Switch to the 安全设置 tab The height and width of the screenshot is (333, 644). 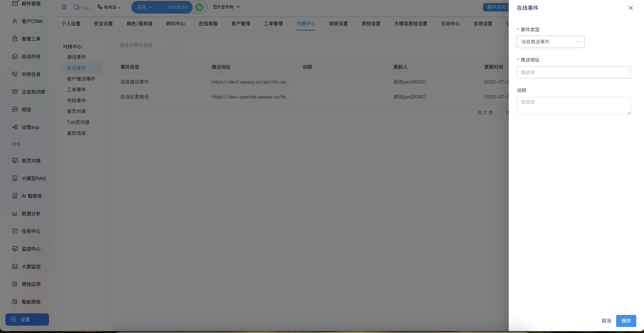coord(103,24)
